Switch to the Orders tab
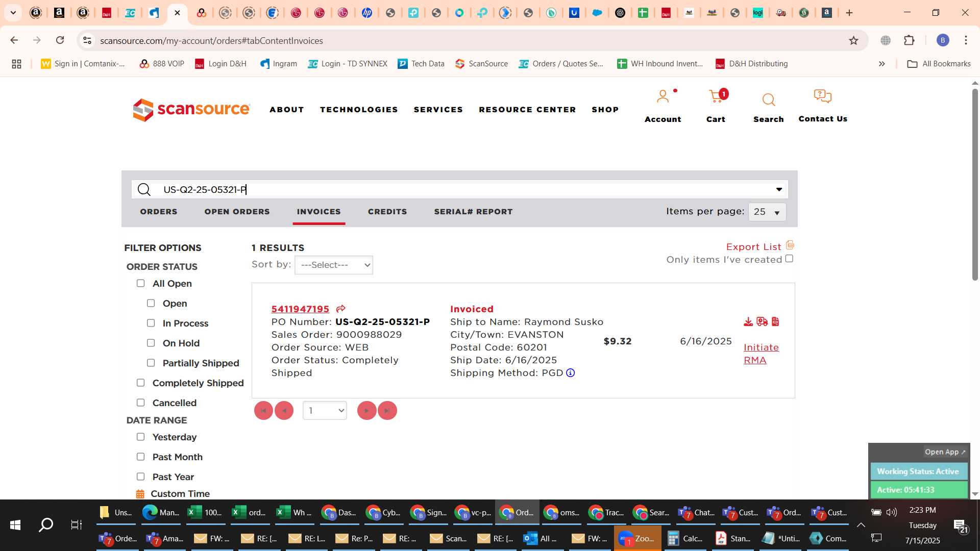Image resolution: width=980 pixels, height=551 pixels. tap(159, 212)
